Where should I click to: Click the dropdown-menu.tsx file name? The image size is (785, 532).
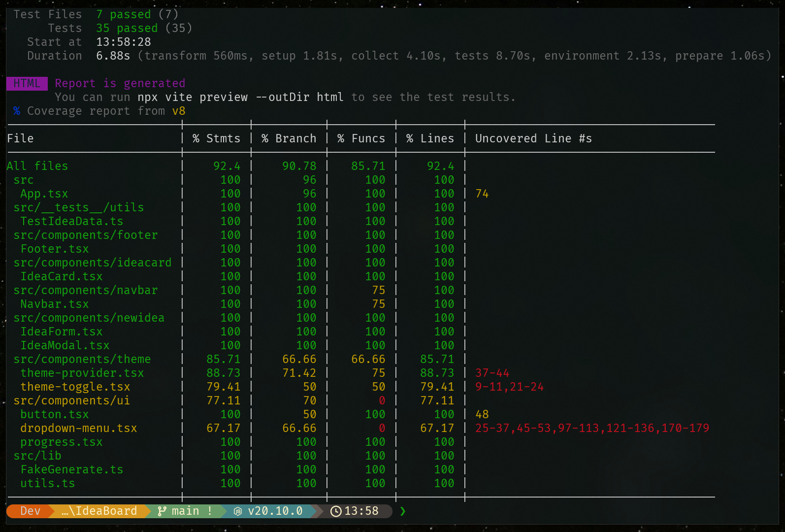(x=79, y=429)
